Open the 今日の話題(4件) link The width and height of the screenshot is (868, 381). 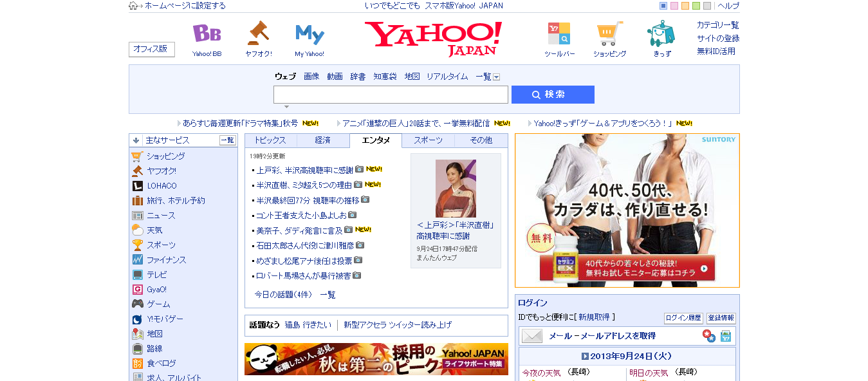click(283, 295)
